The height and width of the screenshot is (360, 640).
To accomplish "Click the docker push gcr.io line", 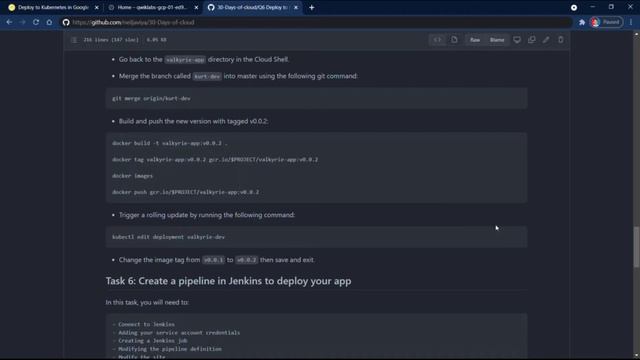I will (x=185, y=192).
